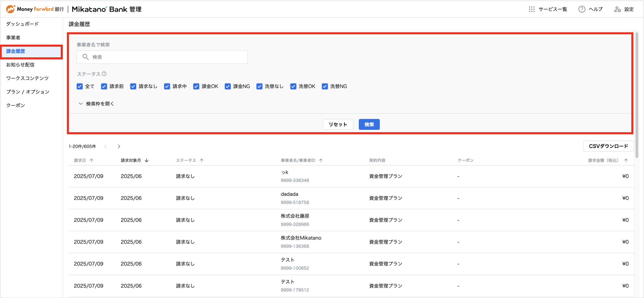Open the 設定 user gear icon

(617, 9)
